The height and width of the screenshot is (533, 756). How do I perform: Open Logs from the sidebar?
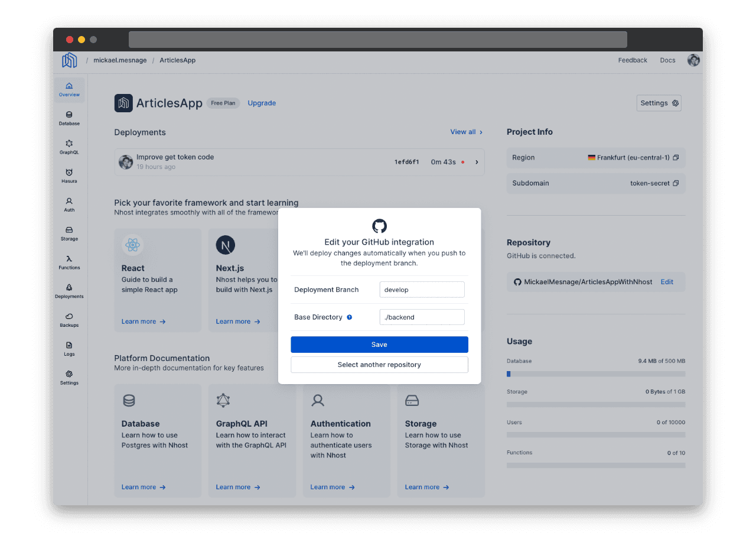[x=69, y=349]
